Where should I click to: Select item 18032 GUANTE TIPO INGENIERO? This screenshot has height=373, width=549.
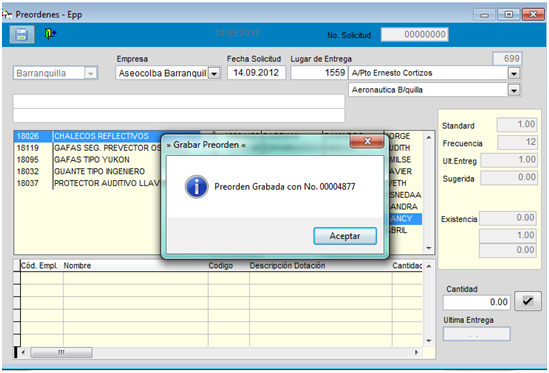tap(88, 171)
